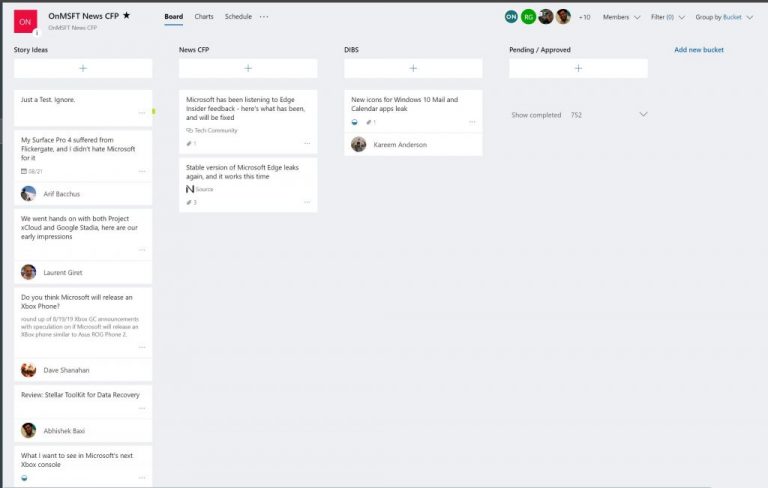Click the green RG member avatar
Viewport: 768px width, 488px height.
[528, 17]
